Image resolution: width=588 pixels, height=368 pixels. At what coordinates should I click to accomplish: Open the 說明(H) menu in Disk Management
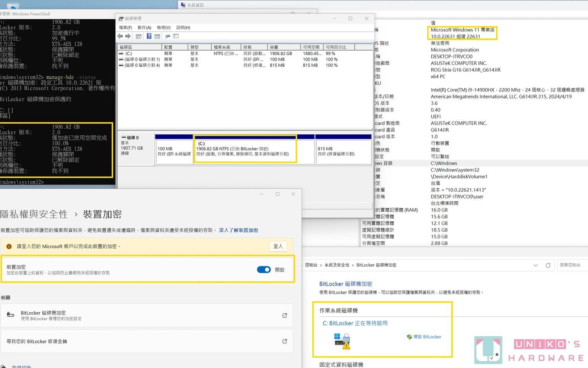(183, 27)
